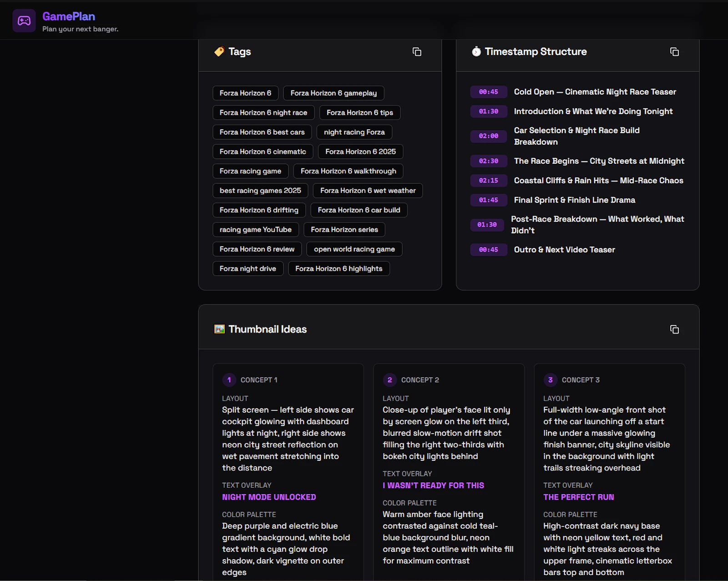
Task: Click 'I WASN'T READY FOR THIS' overlay text
Action: [x=434, y=486]
